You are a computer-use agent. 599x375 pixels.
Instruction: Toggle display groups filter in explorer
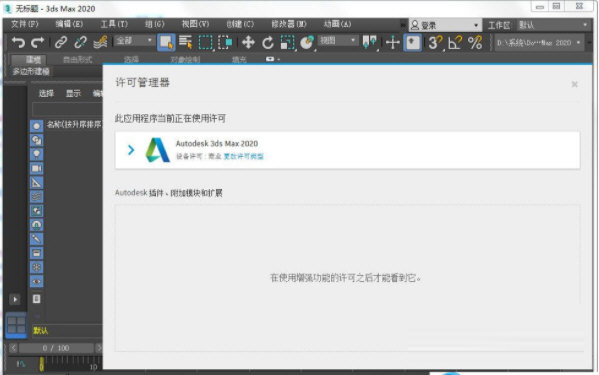coord(36,210)
